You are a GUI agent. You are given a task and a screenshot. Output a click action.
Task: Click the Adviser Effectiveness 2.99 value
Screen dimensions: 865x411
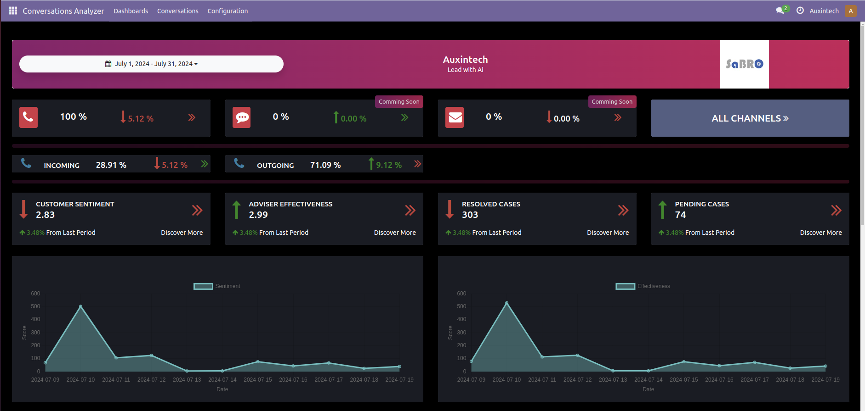258,215
